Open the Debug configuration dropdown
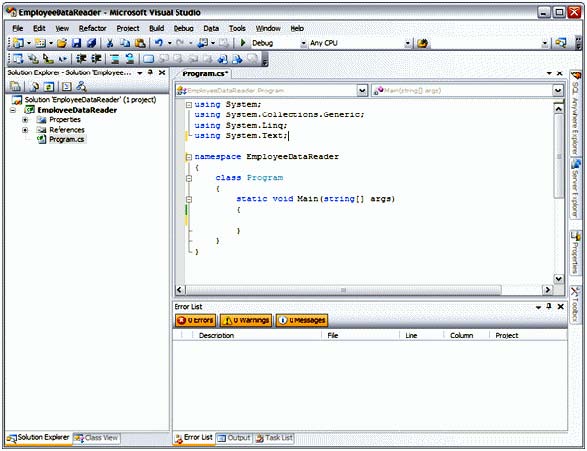Image resolution: width=587 pixels, height=451 pixels. coord(303,43)
